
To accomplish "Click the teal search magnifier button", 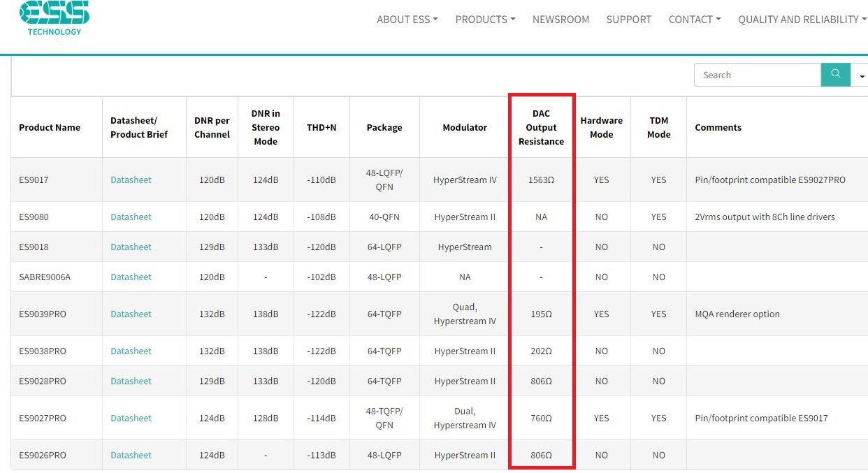I will click(835, 75).
